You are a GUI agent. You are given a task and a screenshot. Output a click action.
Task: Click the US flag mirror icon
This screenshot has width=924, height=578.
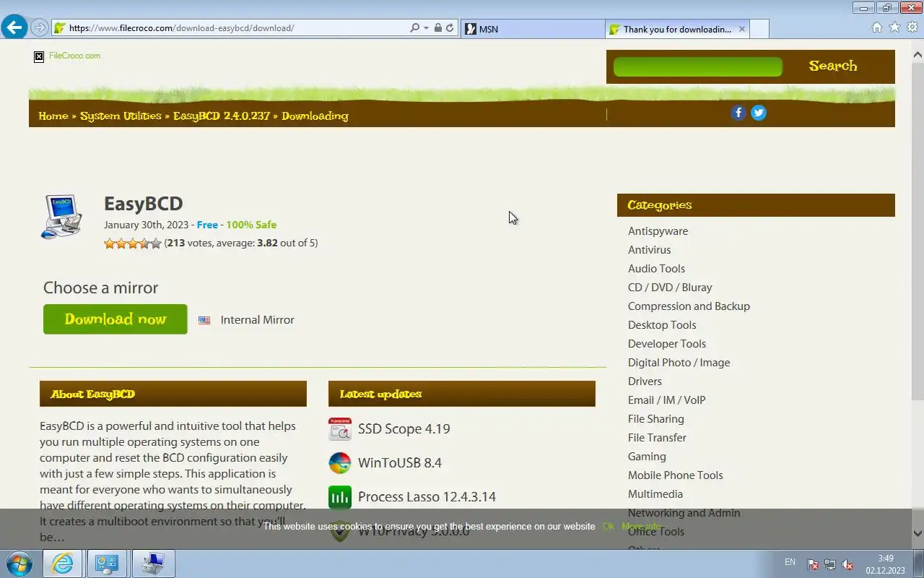tap(204, 320)
